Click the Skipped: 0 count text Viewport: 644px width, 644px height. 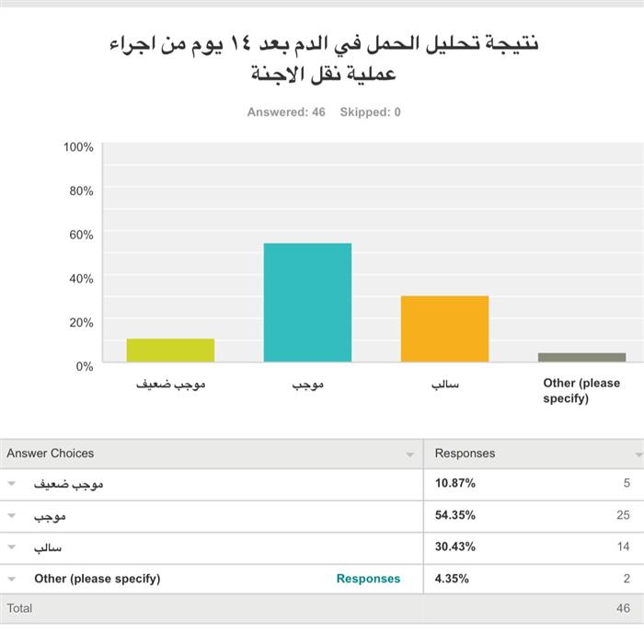coord(370,112)
